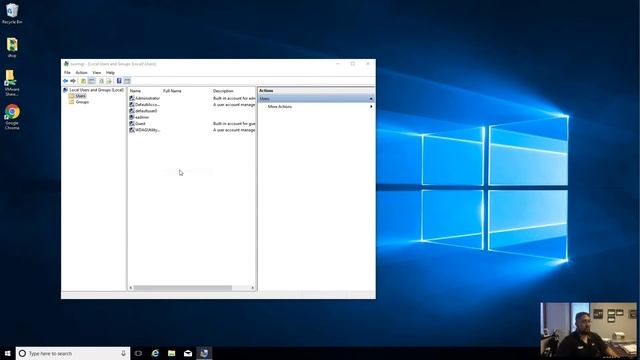640x360 pixels.
Task: Select the Recycle Bin desktop icon
Action: click(12, 13)
